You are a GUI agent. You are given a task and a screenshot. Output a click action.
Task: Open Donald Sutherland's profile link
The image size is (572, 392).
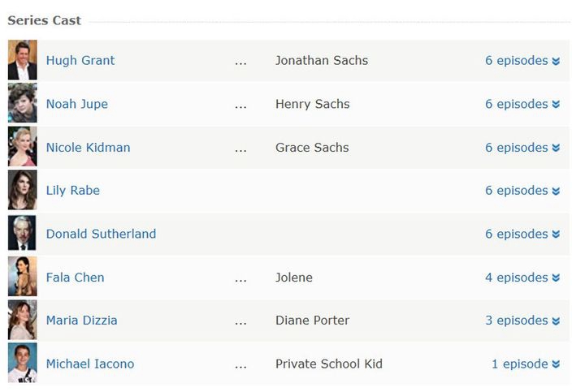tap(101, 234)
